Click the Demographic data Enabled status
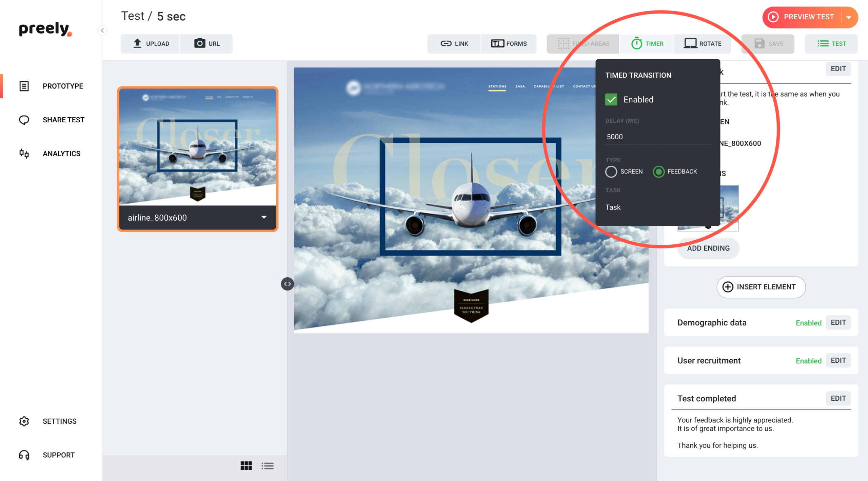The image size is (868, 481). [x=809, y=323]
